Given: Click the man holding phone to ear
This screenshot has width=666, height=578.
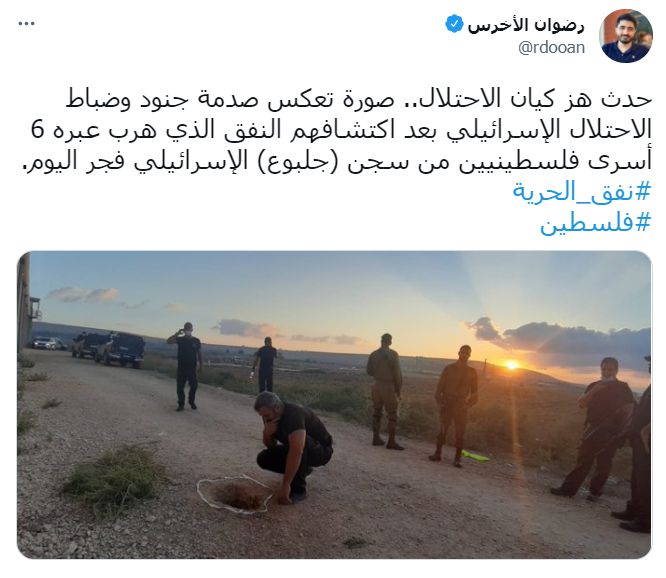Looking at the screenshot, I should pos(186,366).
